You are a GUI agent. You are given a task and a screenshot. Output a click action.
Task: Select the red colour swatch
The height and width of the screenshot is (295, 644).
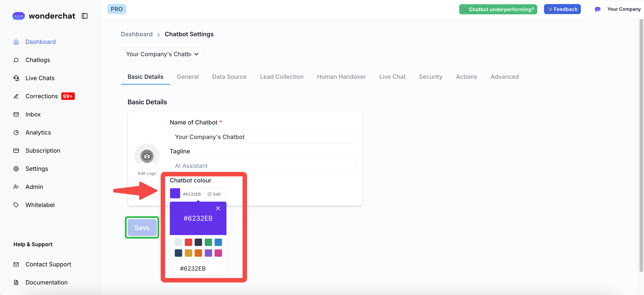pos(188,242)
